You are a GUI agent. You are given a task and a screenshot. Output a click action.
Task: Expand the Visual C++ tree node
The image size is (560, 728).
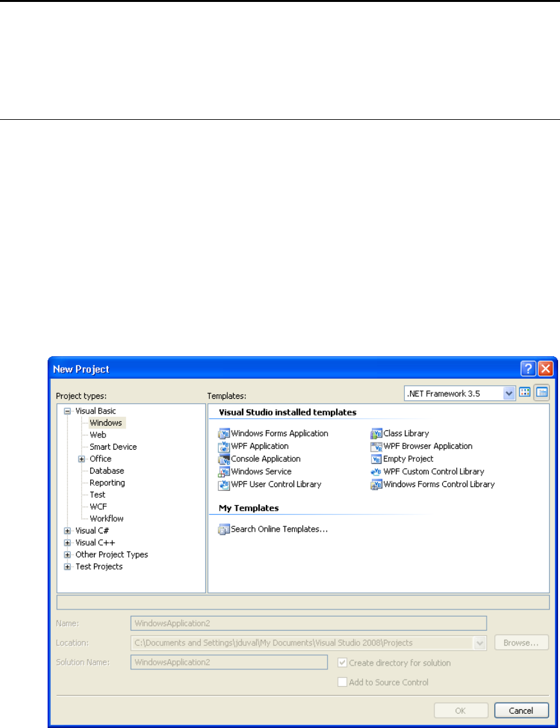tap(68, 542)
